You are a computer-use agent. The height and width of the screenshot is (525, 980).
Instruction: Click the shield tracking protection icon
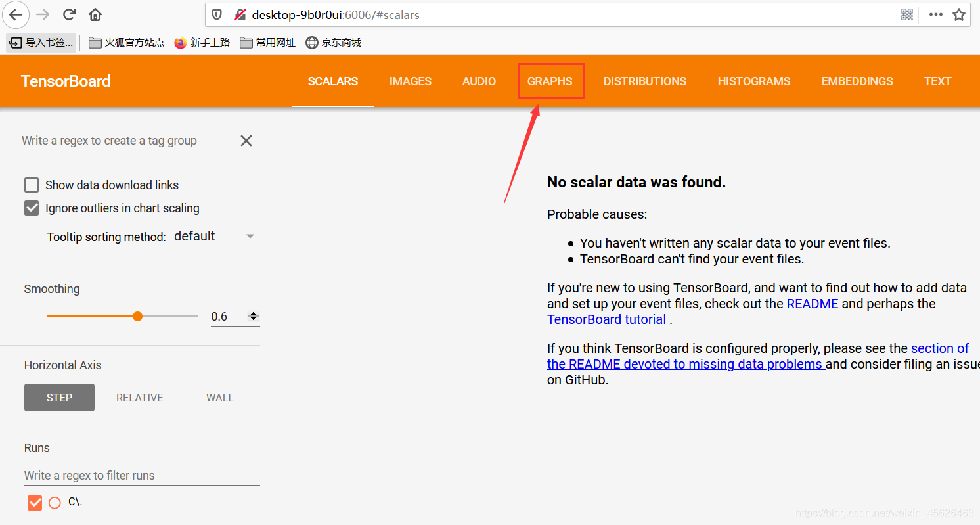coord(218,14)
